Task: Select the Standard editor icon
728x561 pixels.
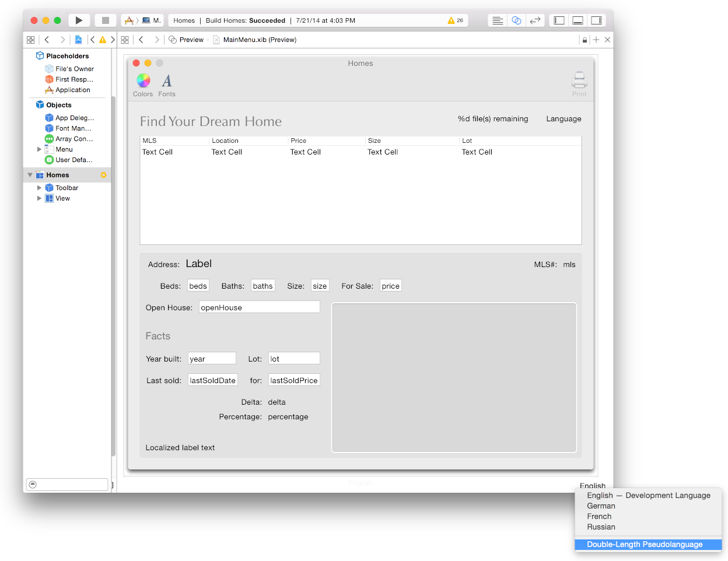Action: coord(498,20)
